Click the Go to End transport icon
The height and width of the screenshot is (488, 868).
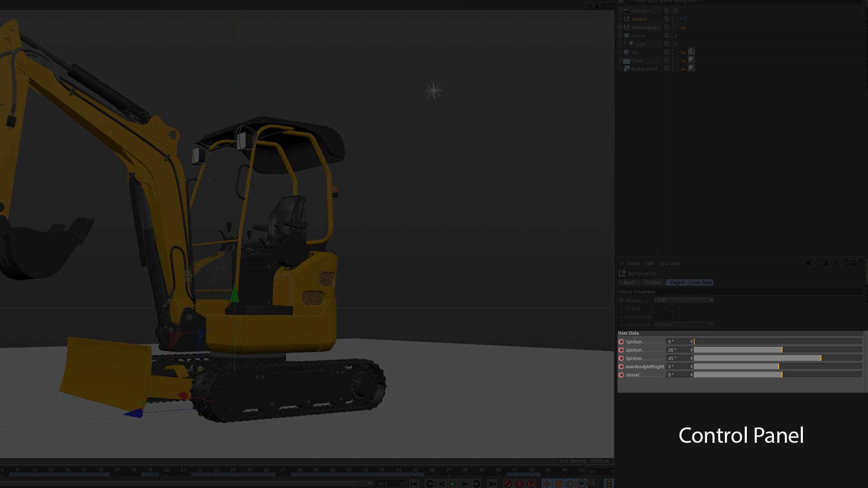[x=492, y=484]
